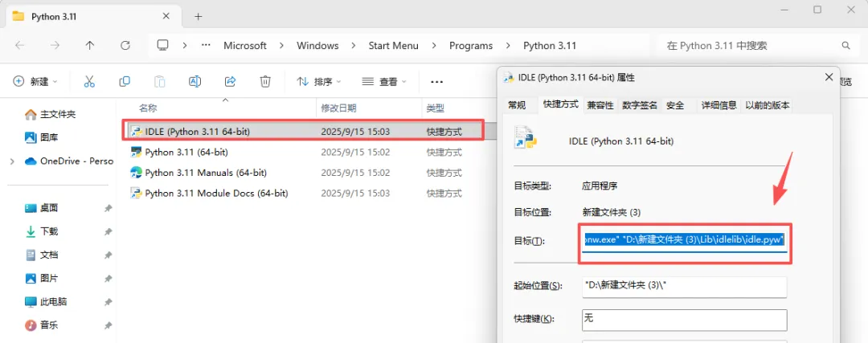Open the three-dots See more menu
868x343 pixels.
[x=436, y=82]
